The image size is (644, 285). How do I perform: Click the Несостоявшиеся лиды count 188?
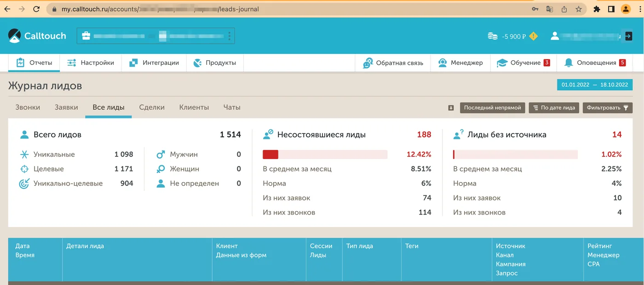pos(424,135)
